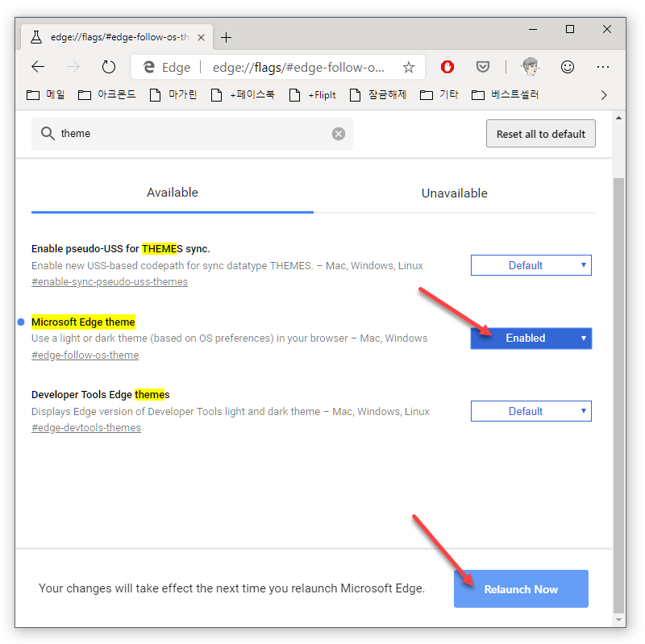Minimize the Edge window

[x=533, y=29]
